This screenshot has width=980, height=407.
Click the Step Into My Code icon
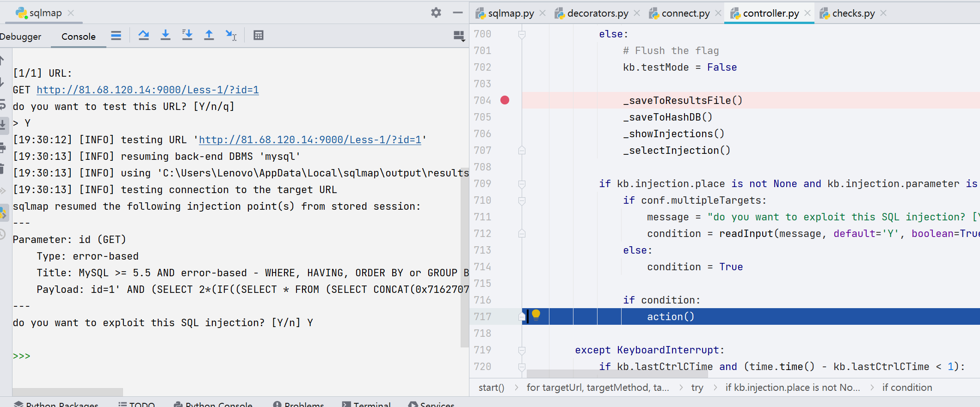187,35
